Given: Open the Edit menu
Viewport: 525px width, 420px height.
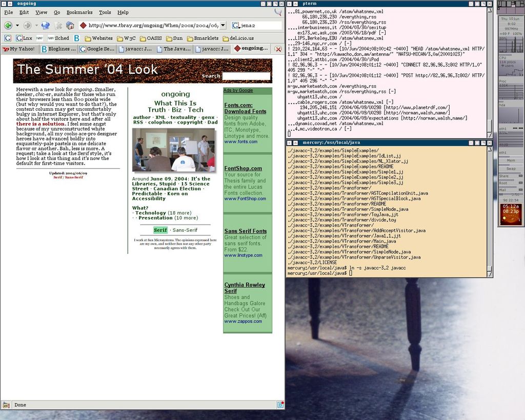Looking at the screenshot, I should coord(24,12).
